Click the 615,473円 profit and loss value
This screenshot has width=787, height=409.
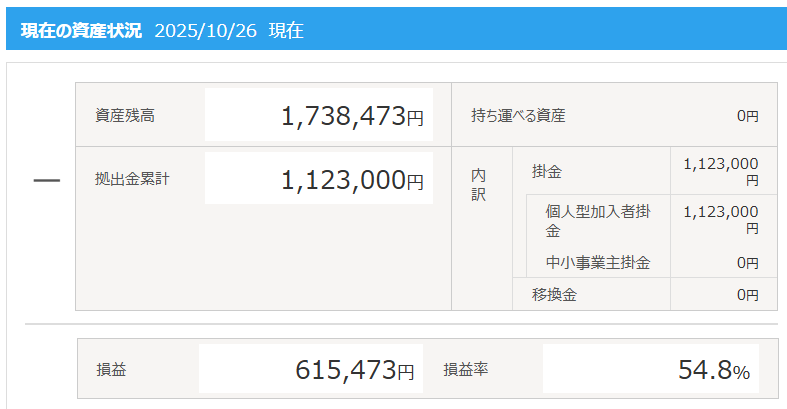pyautogui.click(x=354, y=370)
